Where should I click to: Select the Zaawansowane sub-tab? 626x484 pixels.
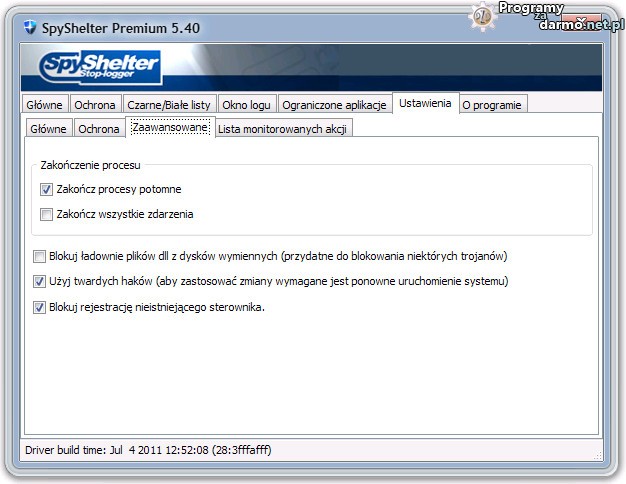tap(169, 128)
